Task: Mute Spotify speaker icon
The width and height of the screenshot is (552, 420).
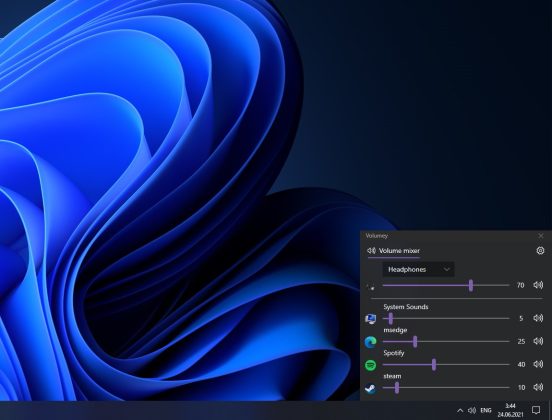Action: [538, 364]
